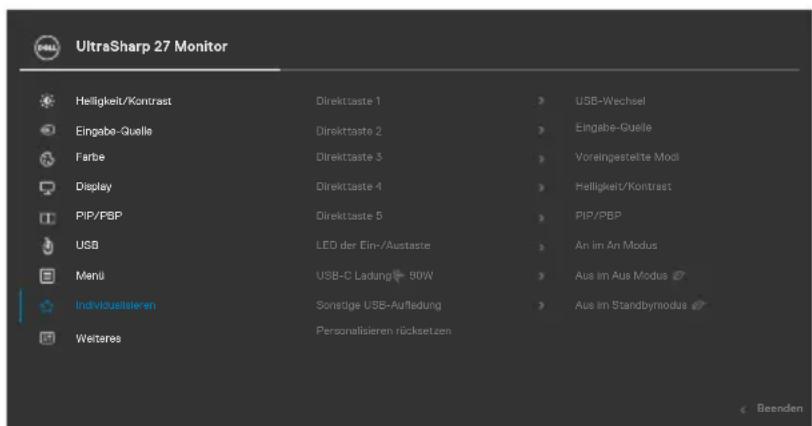This screenshot has height=426, width=812.
Task: Select LED der Ein-/Austaste setting
Action: (373, 245)
